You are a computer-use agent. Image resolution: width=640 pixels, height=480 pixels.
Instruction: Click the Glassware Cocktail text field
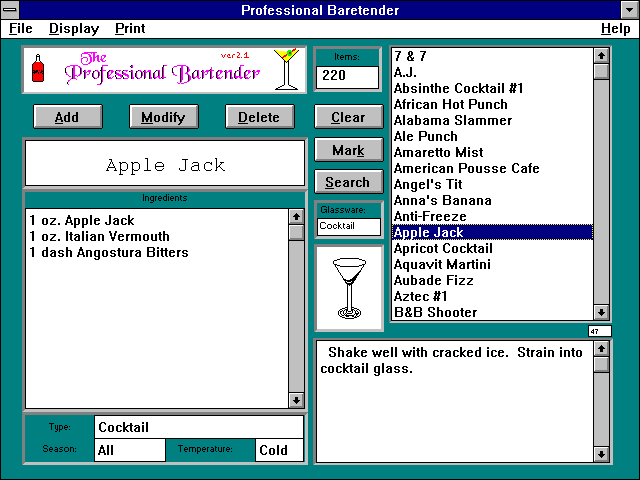click(x=348, y=227)
